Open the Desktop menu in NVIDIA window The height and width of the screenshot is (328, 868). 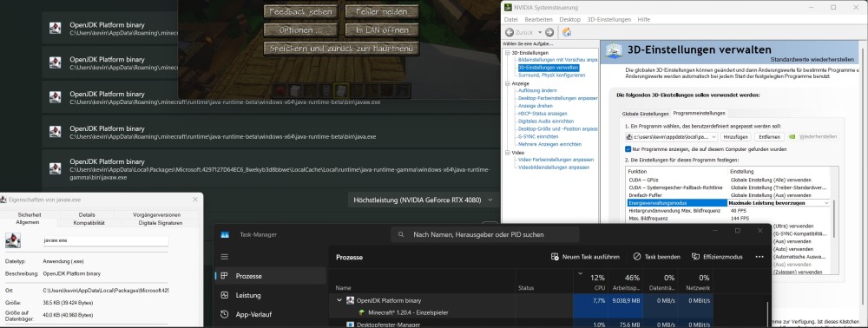(569, 19)
